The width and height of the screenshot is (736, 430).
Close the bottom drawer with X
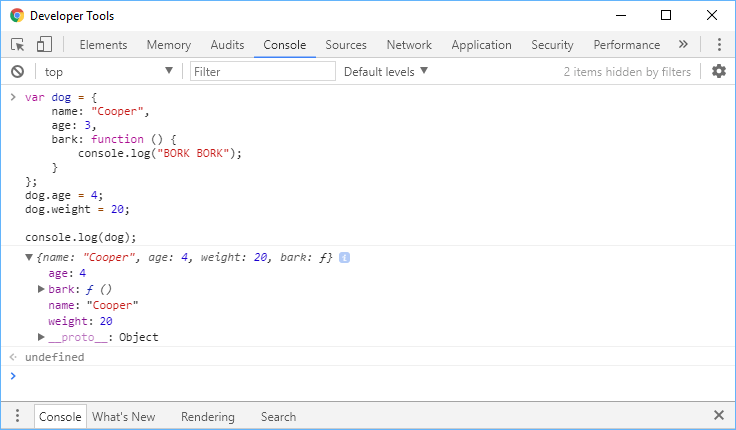[719, 415]
